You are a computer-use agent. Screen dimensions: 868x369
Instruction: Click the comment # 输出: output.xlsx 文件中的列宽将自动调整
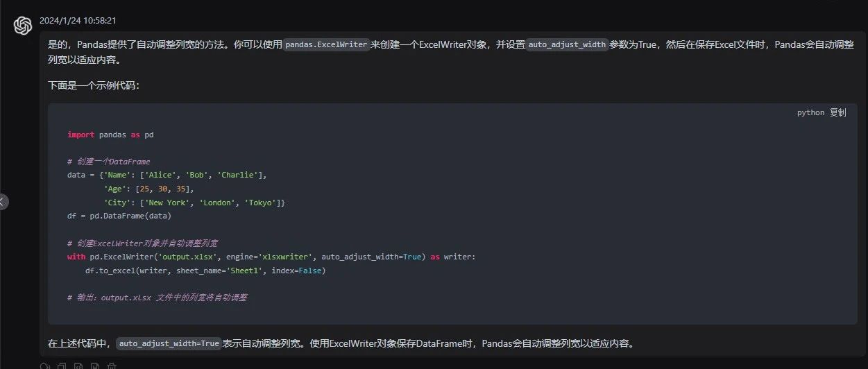pos(157,298)
